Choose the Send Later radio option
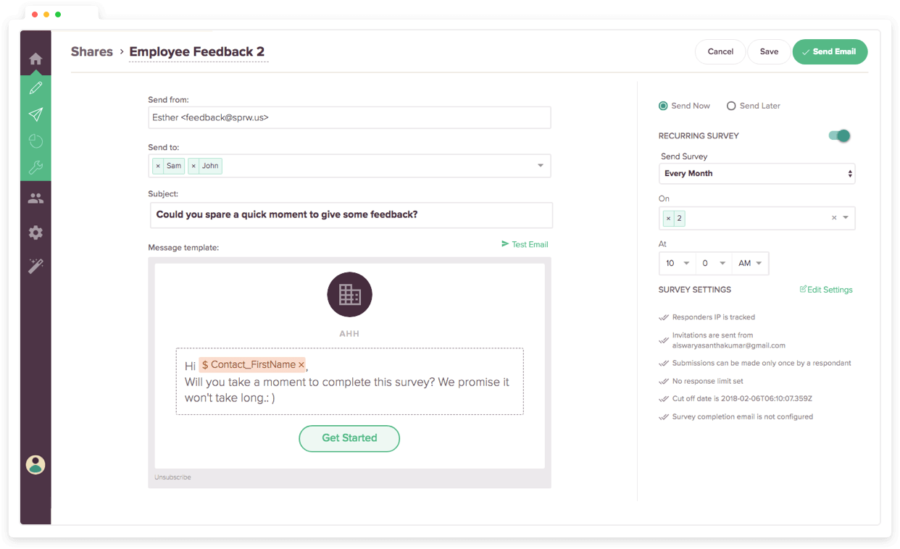 731,106
